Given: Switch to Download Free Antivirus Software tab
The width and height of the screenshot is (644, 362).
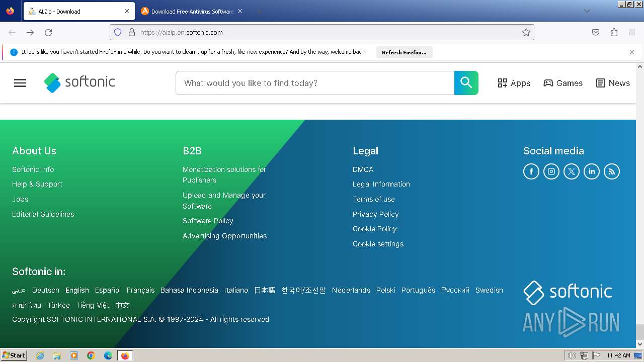Looking at the screenshot, I should coord(192,11).
